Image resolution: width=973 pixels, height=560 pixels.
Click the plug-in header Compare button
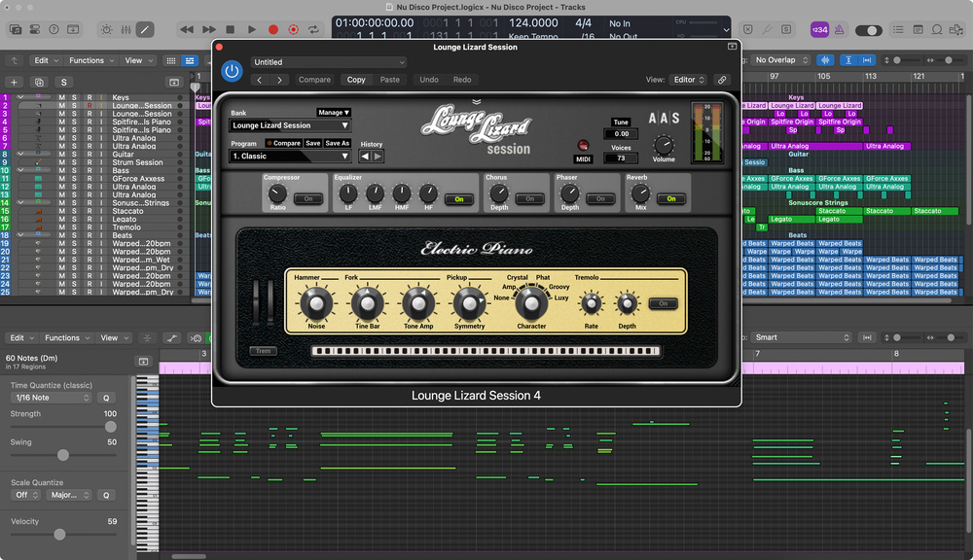(314, 80)
